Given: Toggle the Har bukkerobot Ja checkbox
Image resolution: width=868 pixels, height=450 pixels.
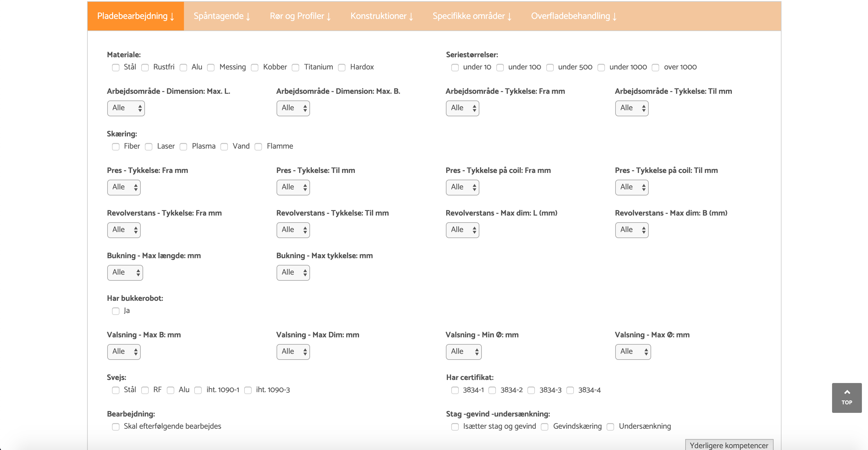Looking at the screenshot, I should (115, 311).
